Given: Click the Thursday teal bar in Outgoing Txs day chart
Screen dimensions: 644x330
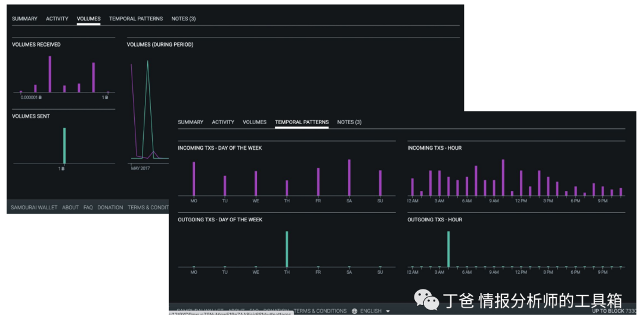Looking at the screenshot, I should pyautogui.click(x=287, y=249).
